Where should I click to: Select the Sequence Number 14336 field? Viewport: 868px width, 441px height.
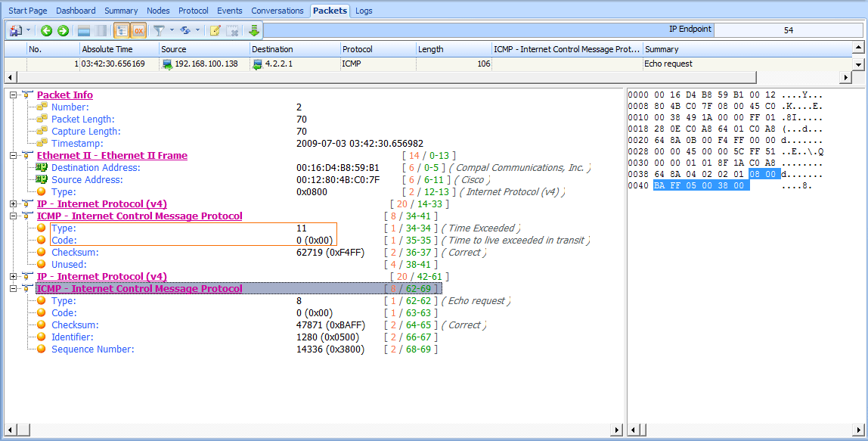(x=237, y=349)
